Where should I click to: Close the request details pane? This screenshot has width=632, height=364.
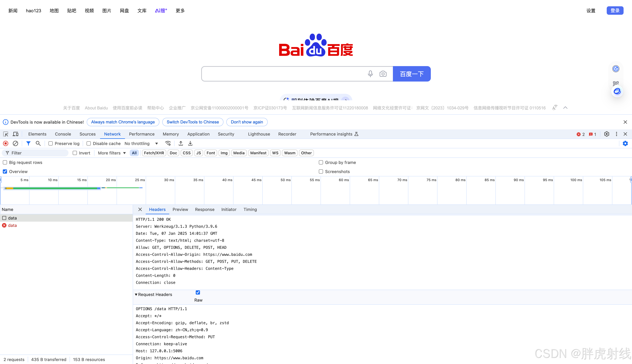(140, 210)
